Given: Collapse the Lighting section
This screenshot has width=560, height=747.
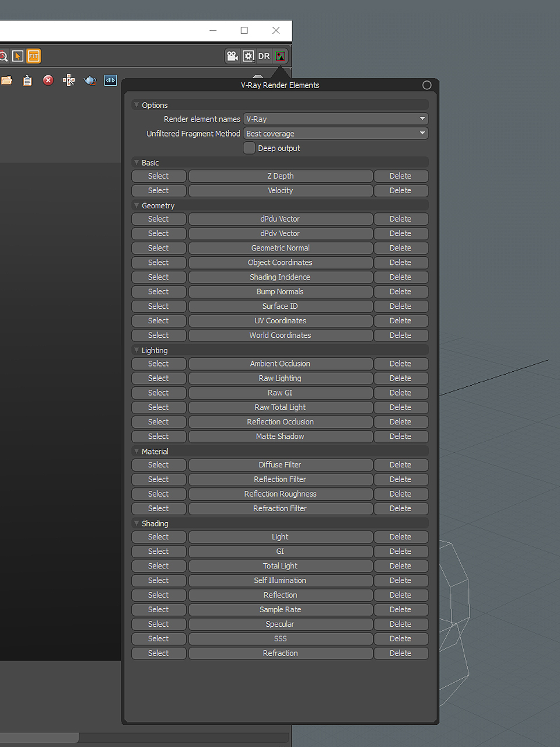Looking at the screenshot, I should (136, 350).
